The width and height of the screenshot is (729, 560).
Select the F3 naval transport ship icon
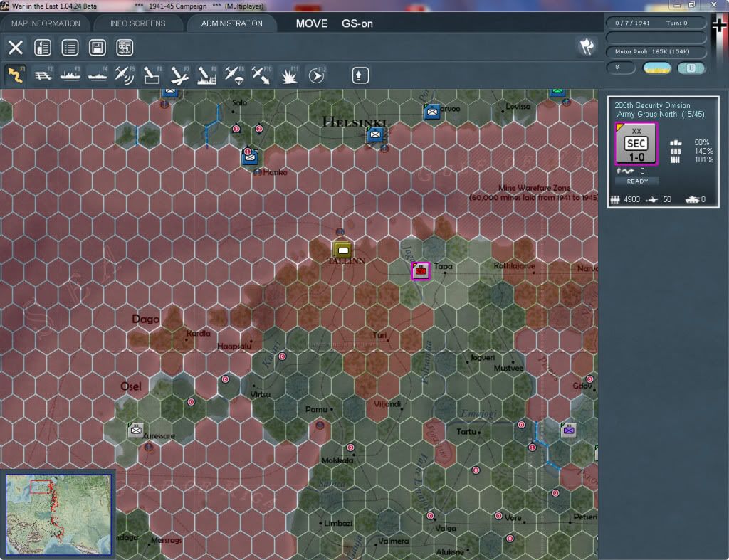(x=70, y=75)
